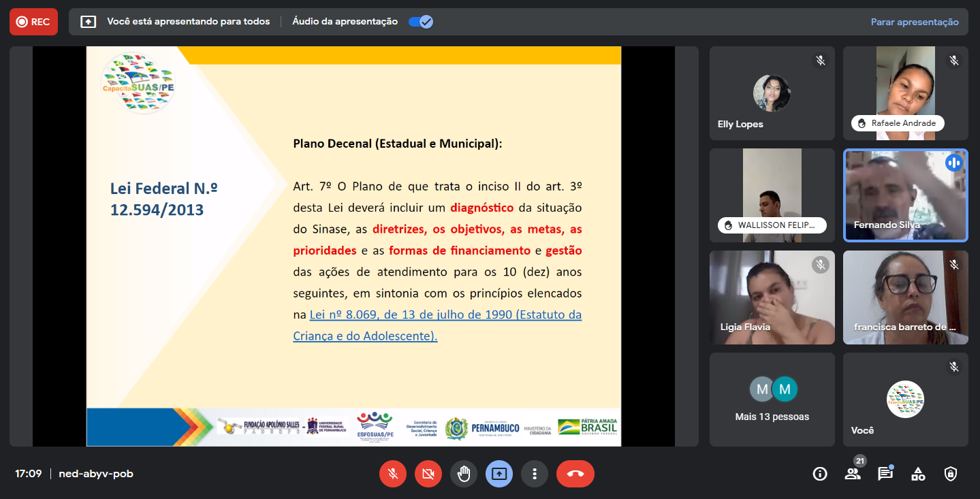Toggle the presentation audio switch
The image size is (980, 499).
tap(420, 22)
